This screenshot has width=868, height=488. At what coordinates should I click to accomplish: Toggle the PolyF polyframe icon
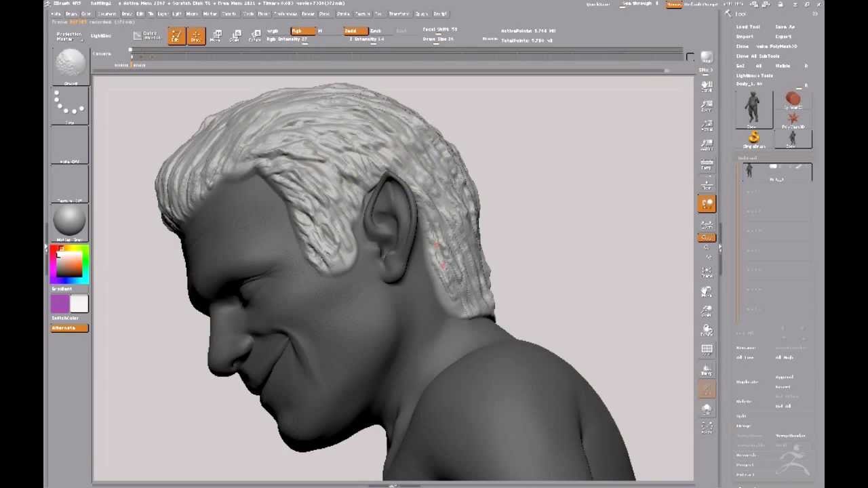(x=707, y=350)
